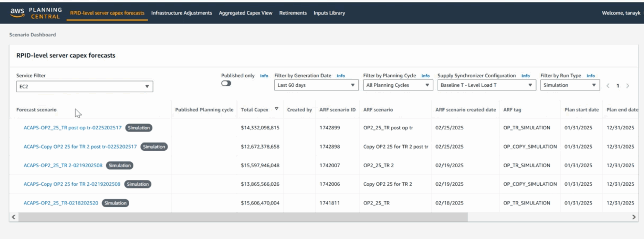Click ARF scenario ID 1742006
644x239 pixels.
coord(330,184)
